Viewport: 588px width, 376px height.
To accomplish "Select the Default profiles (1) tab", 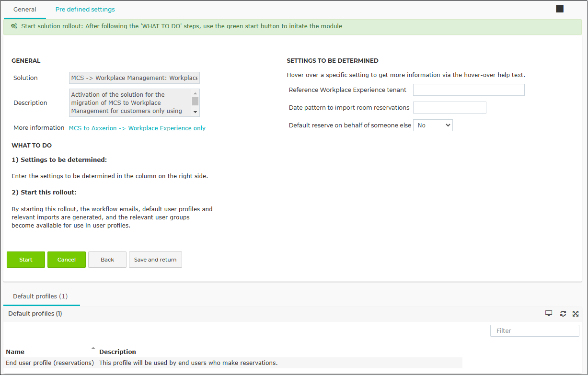I will [x=40, y=296].
